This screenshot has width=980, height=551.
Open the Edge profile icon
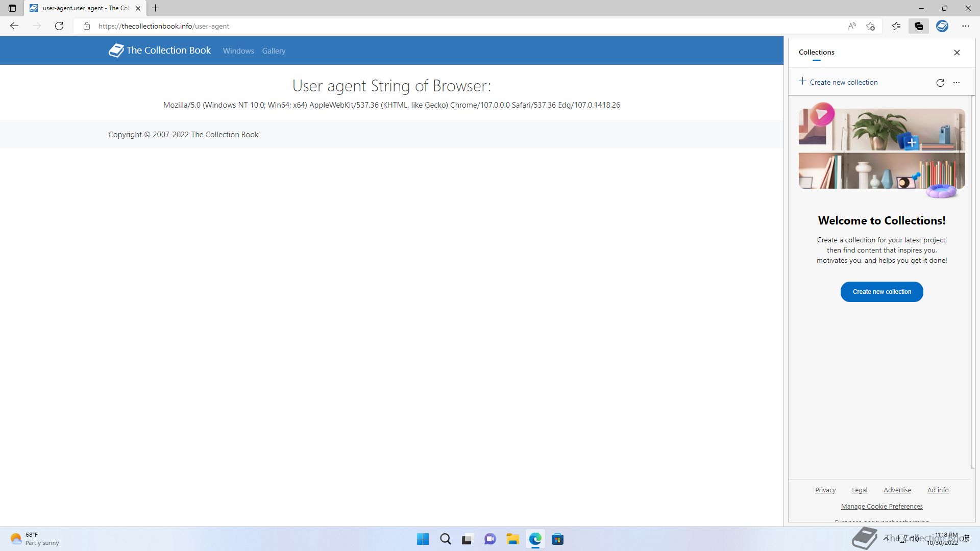point(942,26)
